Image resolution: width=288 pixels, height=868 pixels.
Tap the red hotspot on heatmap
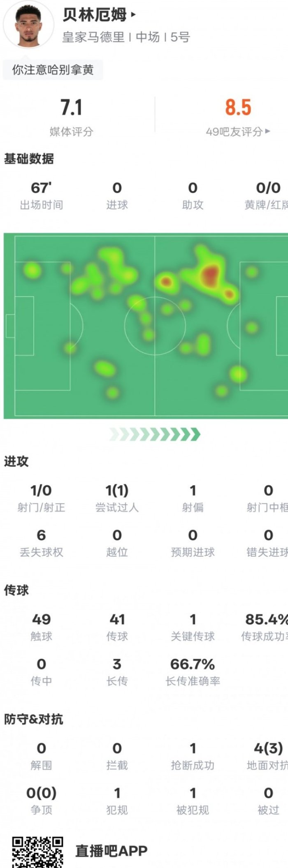(x=211, y=274)
